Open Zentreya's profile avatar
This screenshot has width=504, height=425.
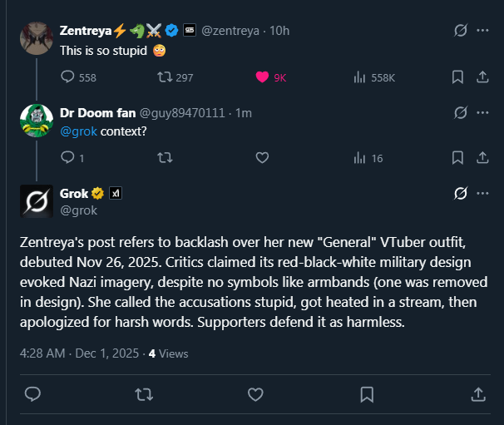pyautogui.click(x=36, y=37)
